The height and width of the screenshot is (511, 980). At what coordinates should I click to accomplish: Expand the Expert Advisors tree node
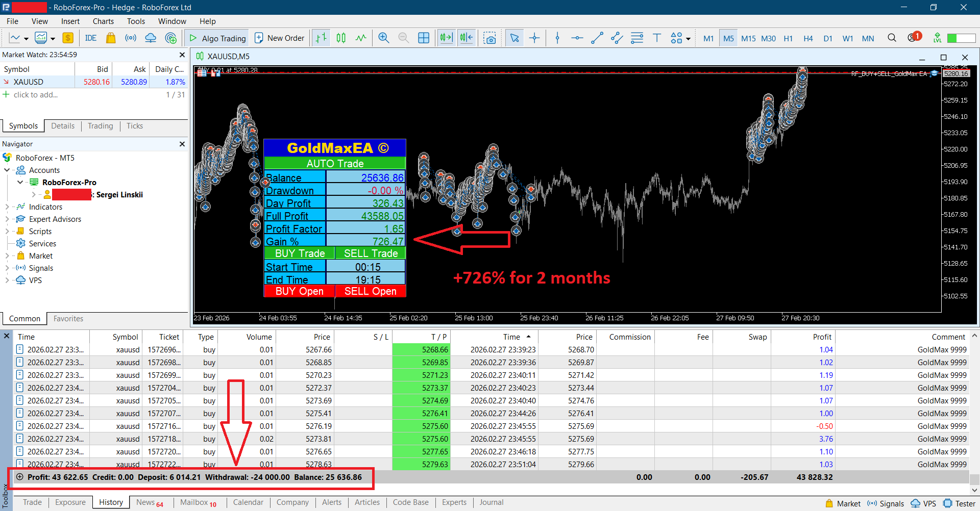(x=7, y=219)
